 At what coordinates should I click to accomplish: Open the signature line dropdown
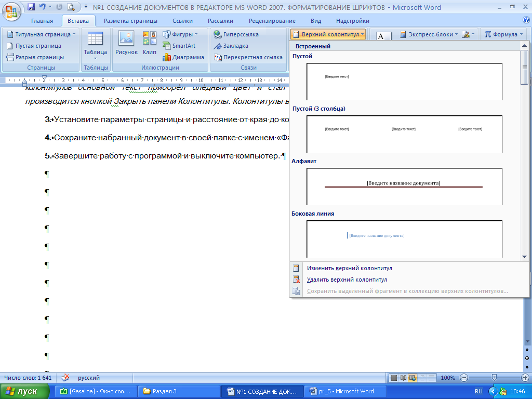coord(468,34)
